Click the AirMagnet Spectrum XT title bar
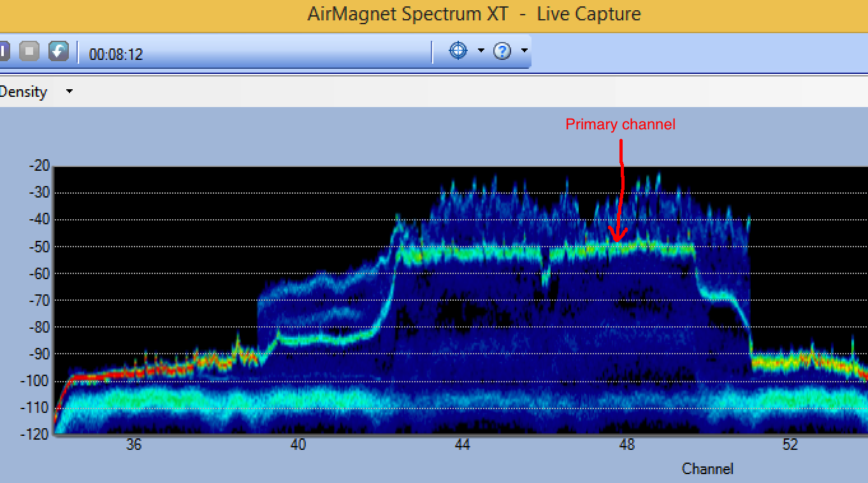 pos(434,13)
